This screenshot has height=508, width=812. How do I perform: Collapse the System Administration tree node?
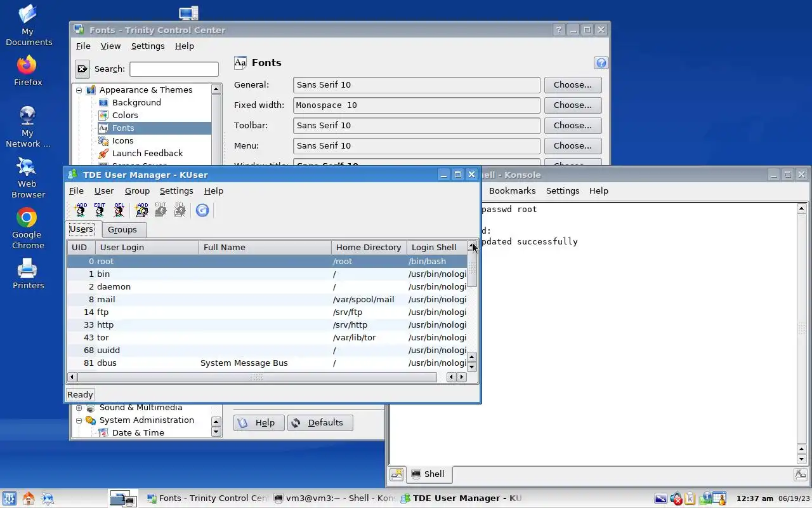(79, 420)
